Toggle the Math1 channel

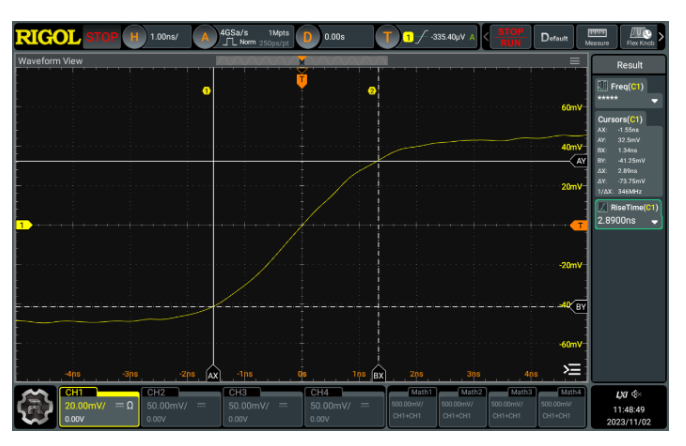click(412, 407)
